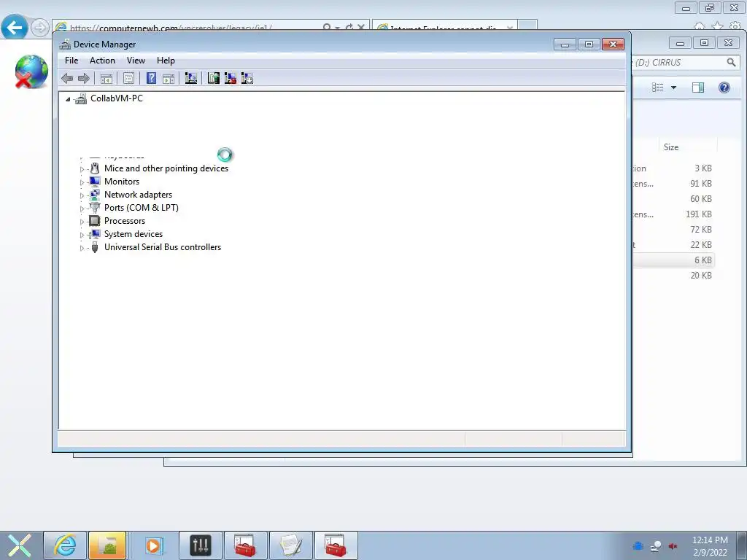Expand the Network adapters category
747x560 pixels.
(82, 195)
